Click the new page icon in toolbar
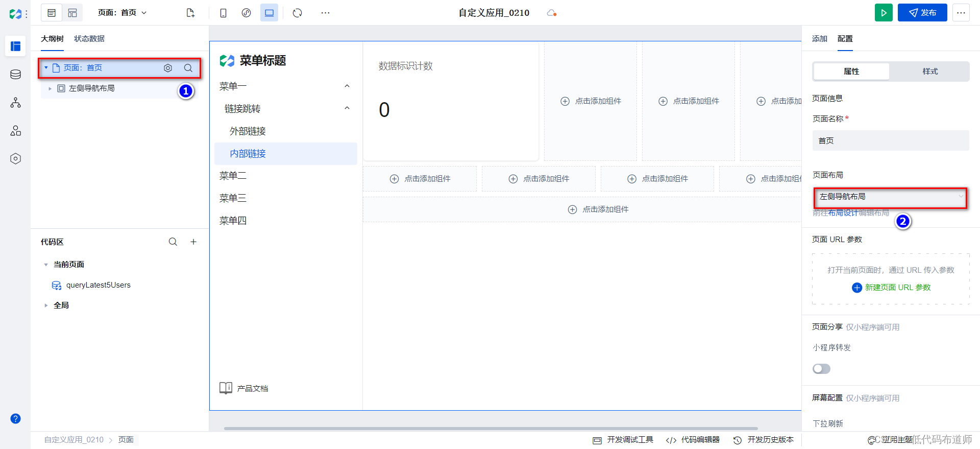980x449 pixels. [190, 13]
